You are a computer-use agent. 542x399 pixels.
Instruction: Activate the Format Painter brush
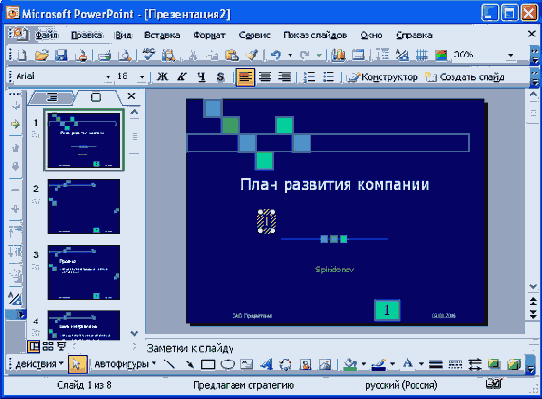click(252, 55)
